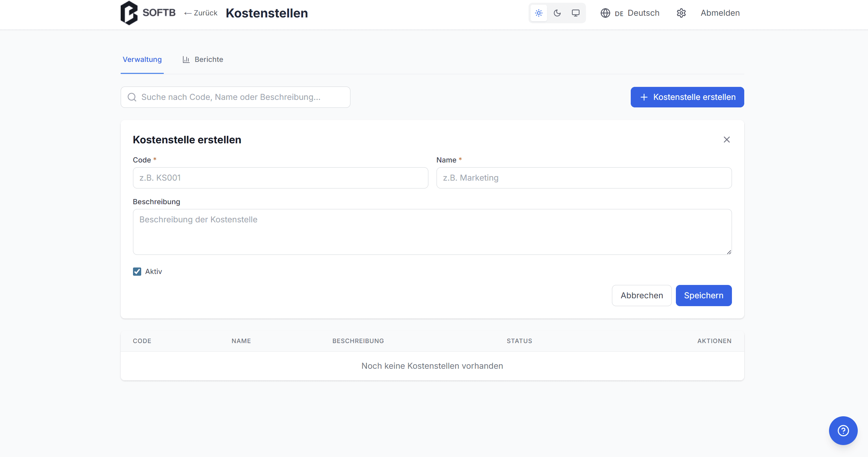Go back via Zurück link
The width and height of the screenshot is (868, 457).
(201, 13)
